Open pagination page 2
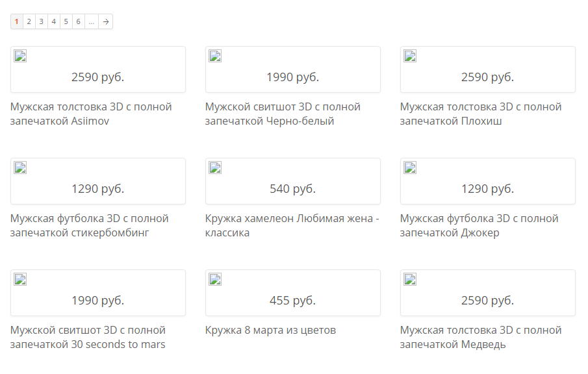This screenshot has height=374, width=588. (29, 21)
